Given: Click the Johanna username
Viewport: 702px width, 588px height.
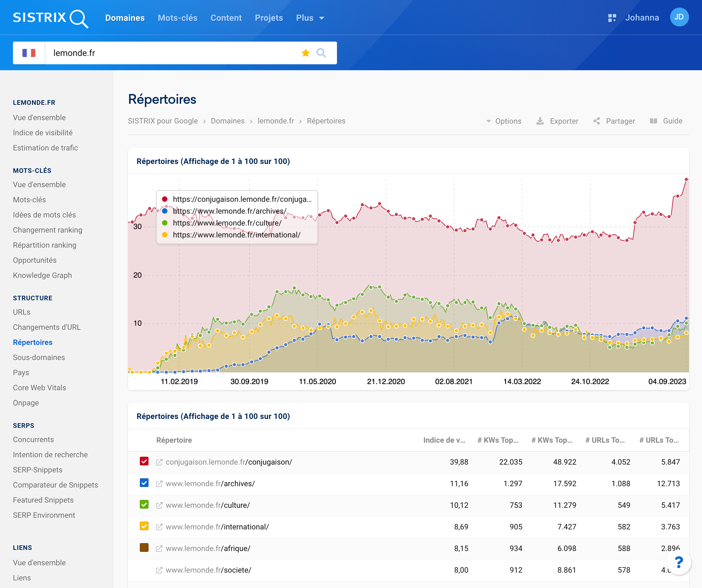Looking at the screenshot, I should coord(642,18).
